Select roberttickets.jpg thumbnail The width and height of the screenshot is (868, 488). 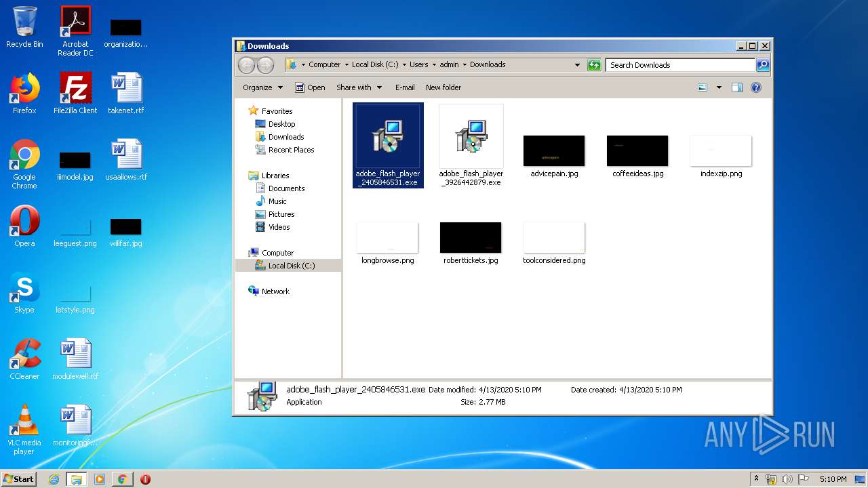[471, 243]
